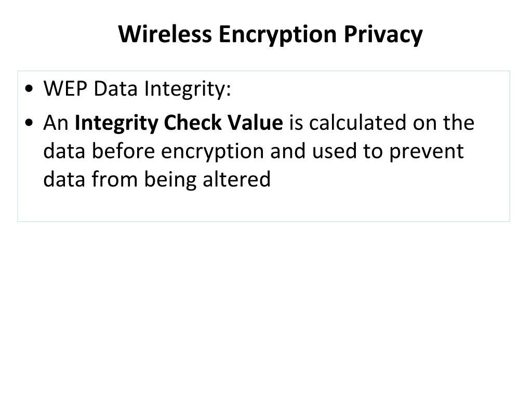The image size is (532, 399).
Task: Click the word Value in bold phrase
Action: [x=255, y=123]
